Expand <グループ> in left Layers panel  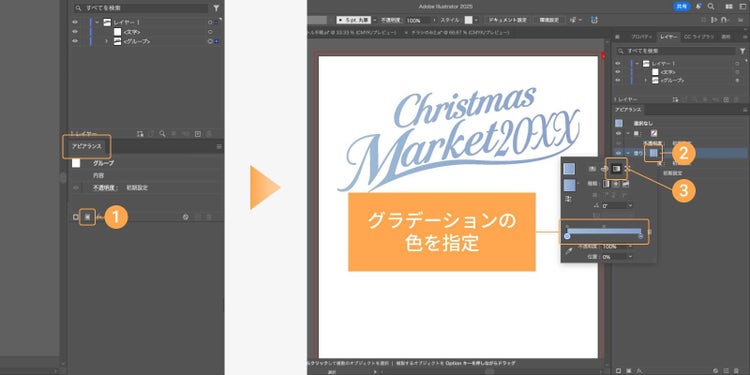[107, 41]
